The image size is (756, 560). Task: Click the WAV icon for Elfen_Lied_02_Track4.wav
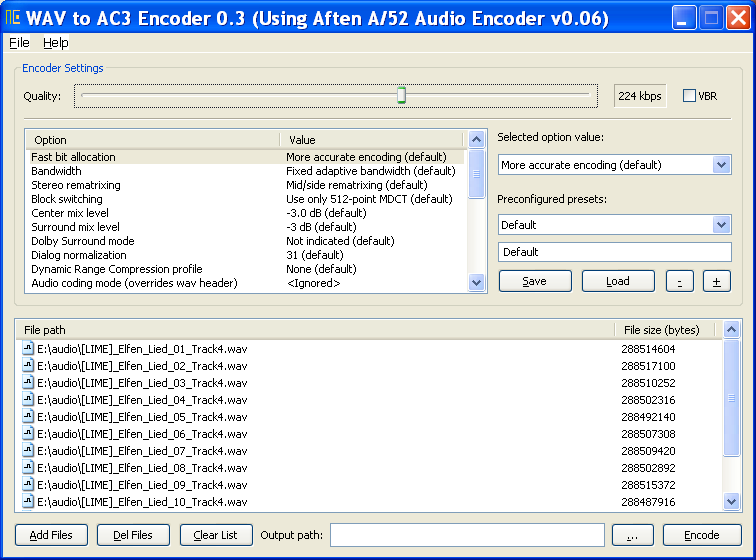tap(28, 365)
